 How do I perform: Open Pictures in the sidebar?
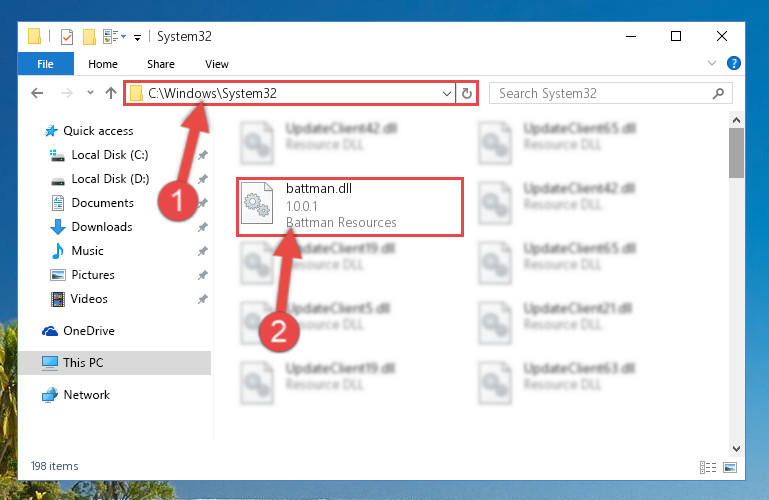tap(93, 275)
